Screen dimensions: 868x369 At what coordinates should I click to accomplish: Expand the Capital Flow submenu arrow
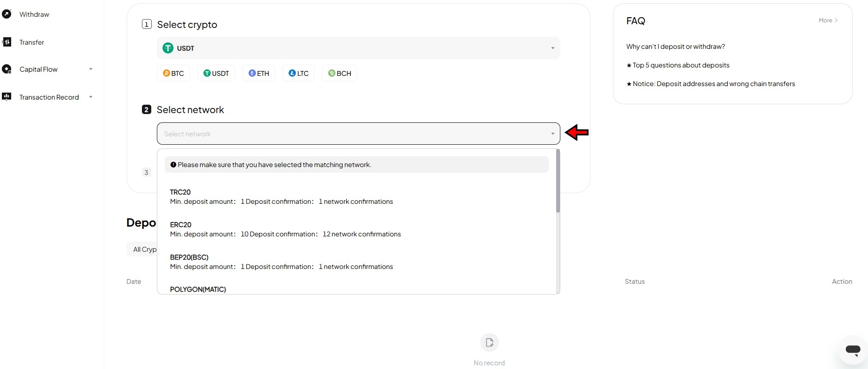(91, 69)
